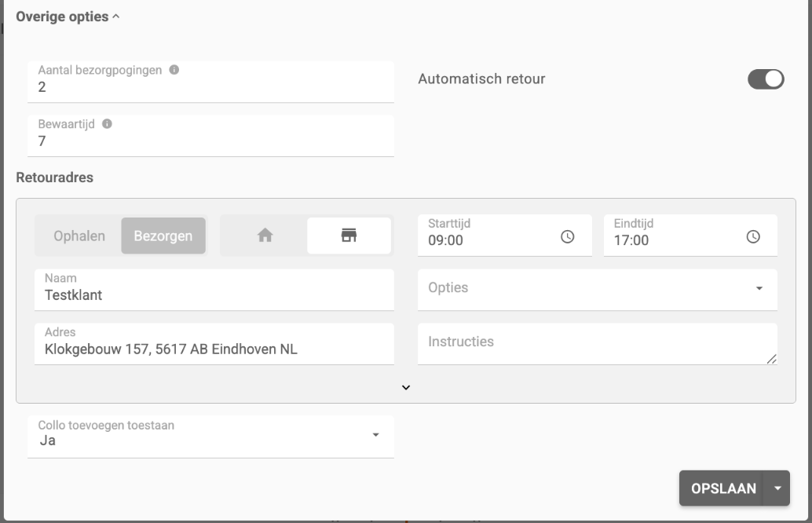
Task: Expand more address fields chevron
Action: 406,387
